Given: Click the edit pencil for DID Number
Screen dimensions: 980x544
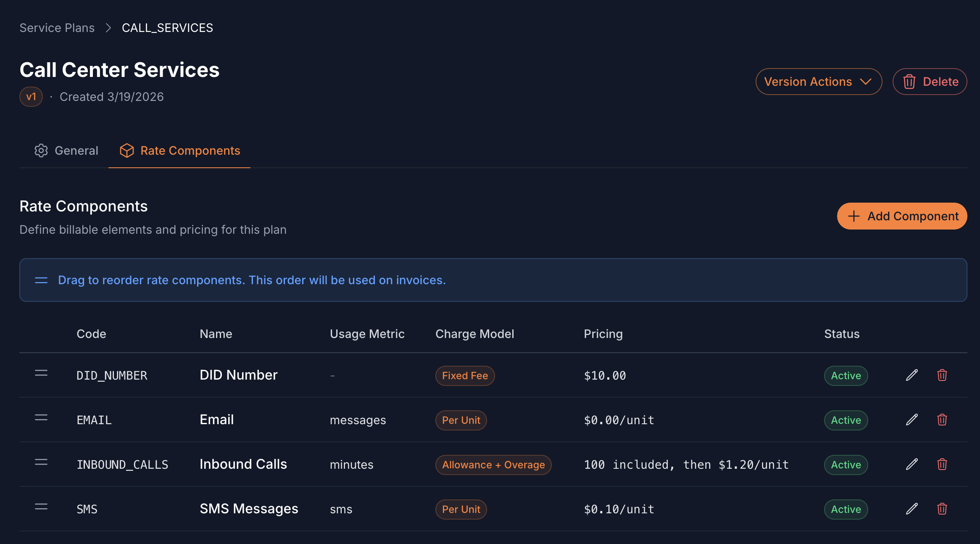Looking at the screenshot, I should 912,375.
